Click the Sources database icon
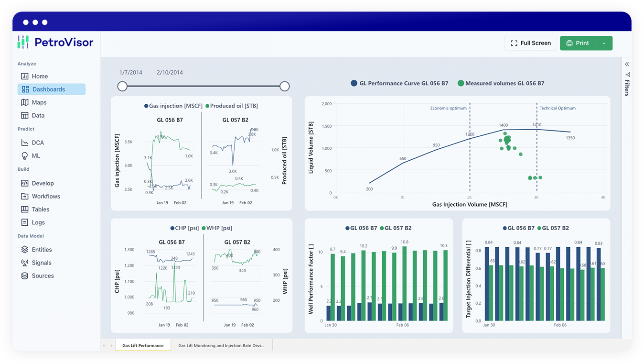Viewport: 644px width, 364px height. pyautogui.click(x=25, y=276)
